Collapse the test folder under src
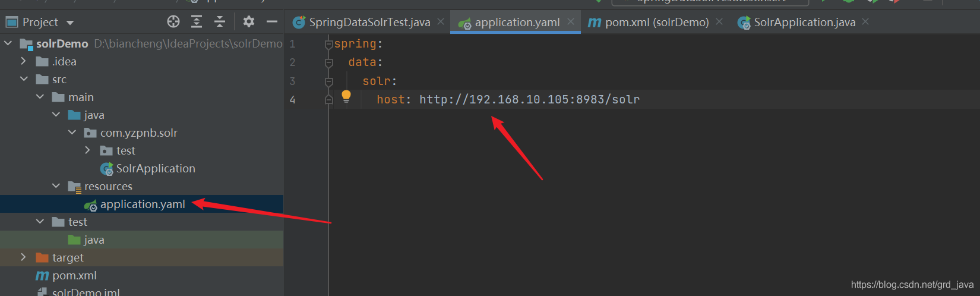980x296 pixels. [x=40, y=221]
